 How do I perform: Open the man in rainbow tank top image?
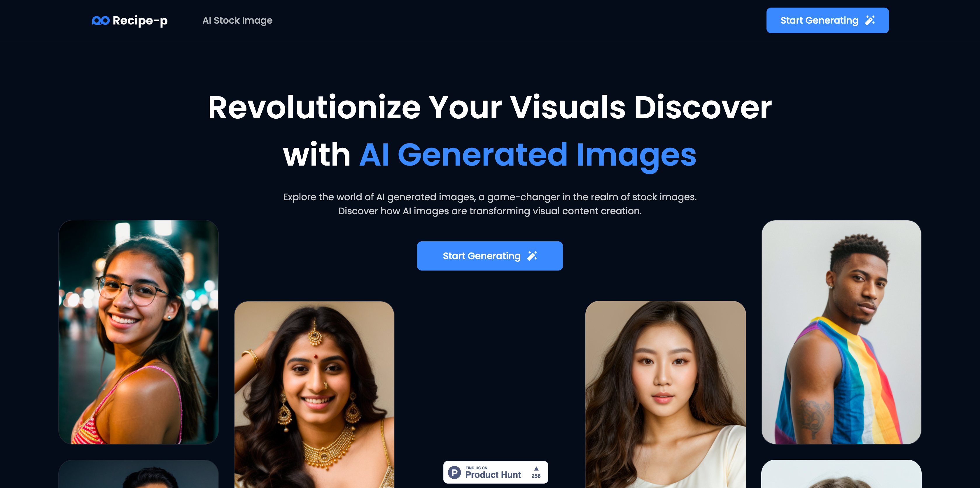point(841,332)
